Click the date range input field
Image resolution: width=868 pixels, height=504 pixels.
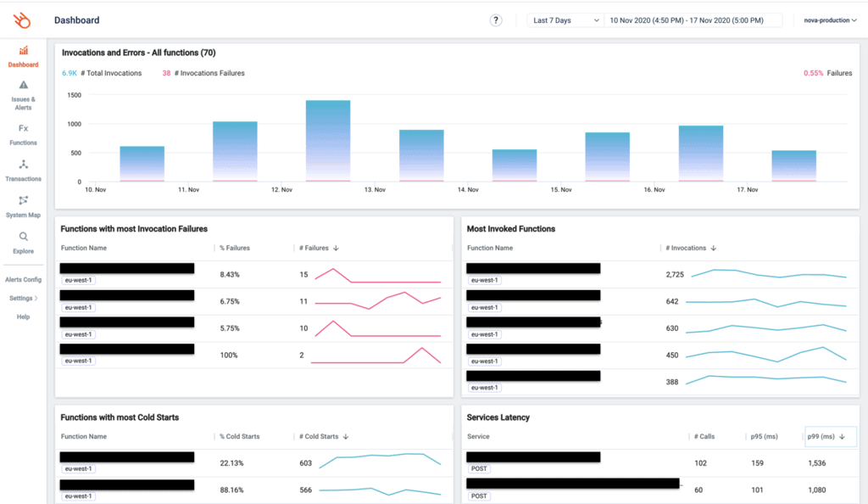[x=693, y=20]
